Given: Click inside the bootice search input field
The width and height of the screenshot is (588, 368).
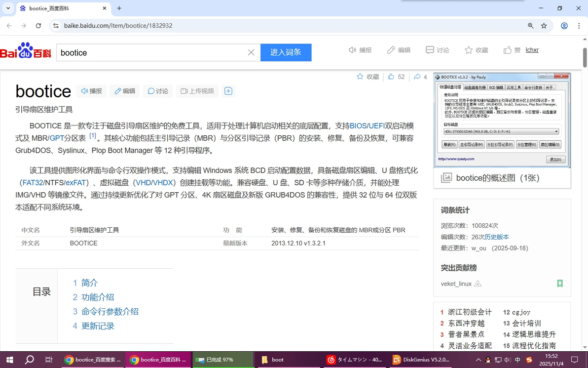Looking at the screenshot, I should [148, 52].
